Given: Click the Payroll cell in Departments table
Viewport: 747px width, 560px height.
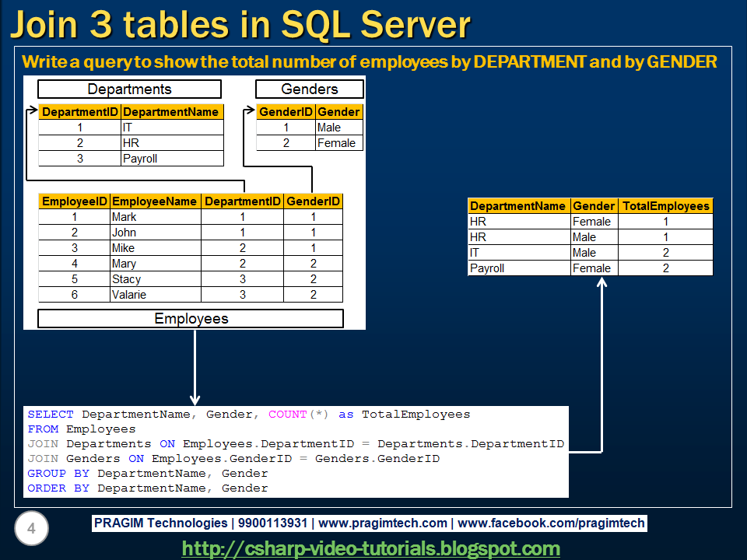Looking at the screenshot, I should click(172, 159).
